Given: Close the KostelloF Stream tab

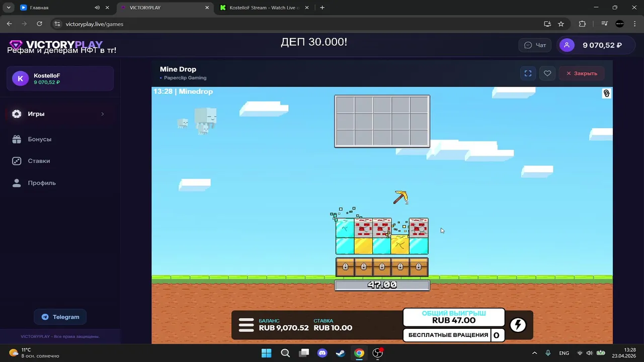Looking at the screenshot, I should point(306,8).
